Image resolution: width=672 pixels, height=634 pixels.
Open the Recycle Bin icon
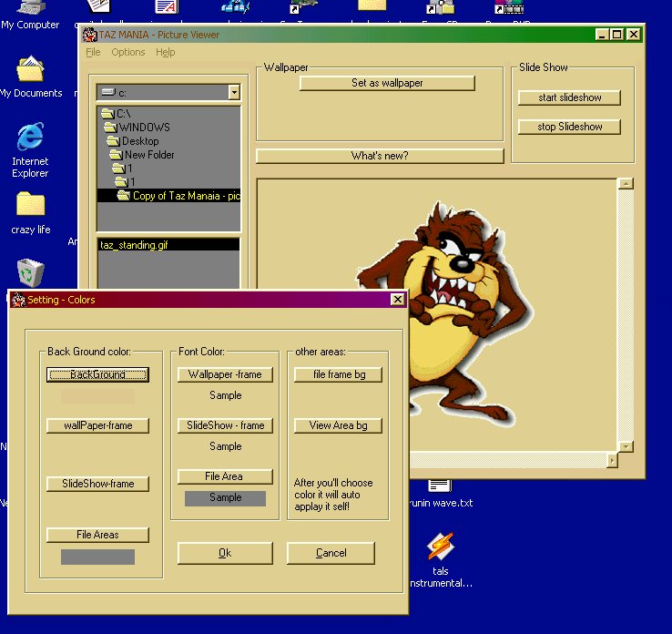pyautogui.click(x=30, y=271)
